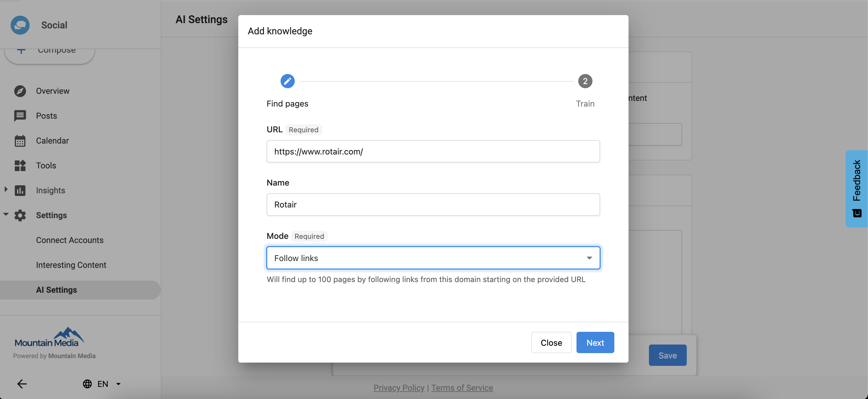Click the Privacy Policy link
Image resolution: width=868 pixels, height=399 pixels.
pyautogui.click(x=399, y=388)
